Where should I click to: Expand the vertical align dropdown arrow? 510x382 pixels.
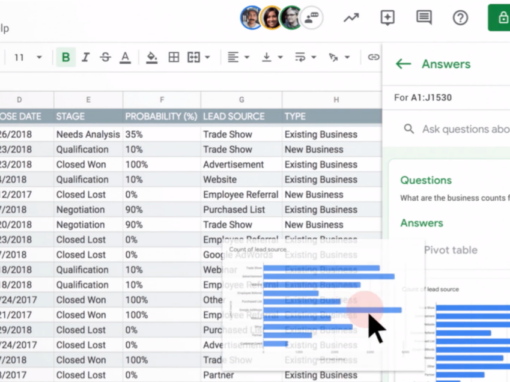(280, 57)
